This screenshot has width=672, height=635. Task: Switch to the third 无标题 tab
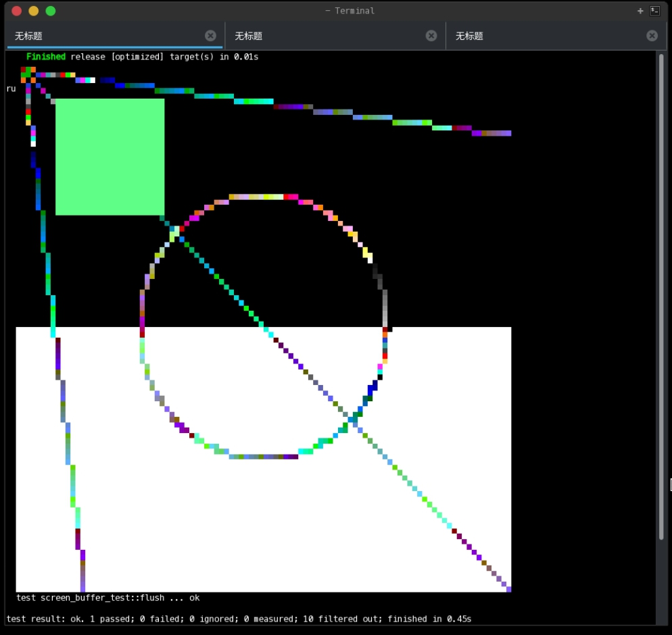[556, 36]
